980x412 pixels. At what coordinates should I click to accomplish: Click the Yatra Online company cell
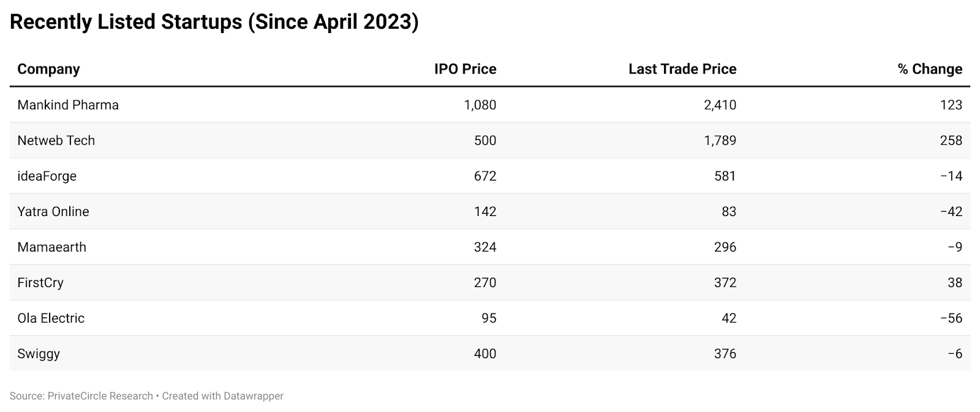pos(53,212)
